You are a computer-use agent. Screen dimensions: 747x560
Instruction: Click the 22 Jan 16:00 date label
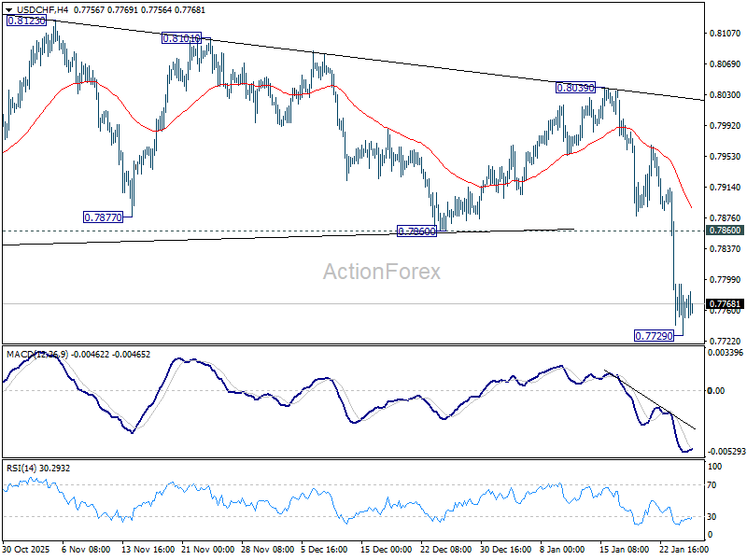684,549
